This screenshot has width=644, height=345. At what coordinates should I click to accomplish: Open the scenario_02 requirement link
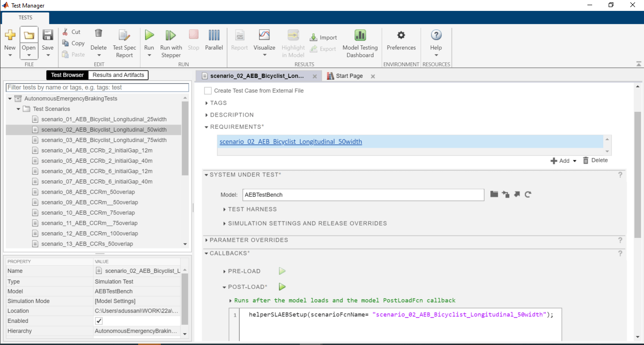pyautogui.click(x=290, y=142)
